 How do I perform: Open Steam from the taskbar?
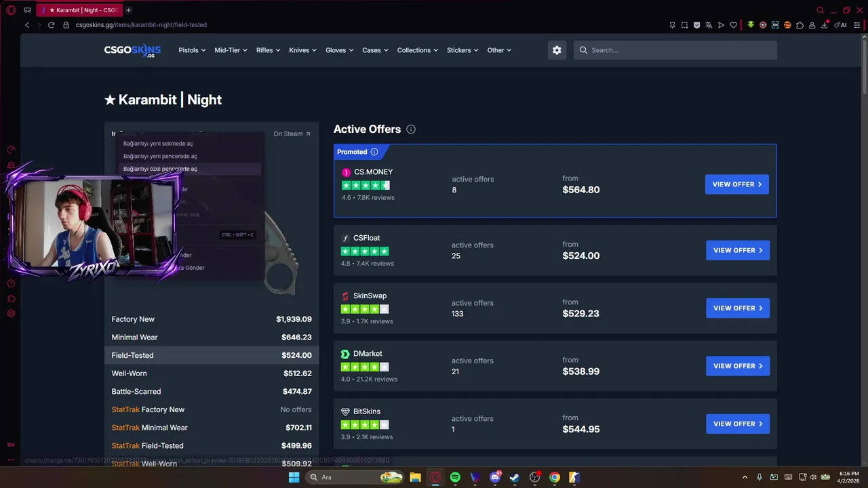pyautogui.click(x=515, y=477)
